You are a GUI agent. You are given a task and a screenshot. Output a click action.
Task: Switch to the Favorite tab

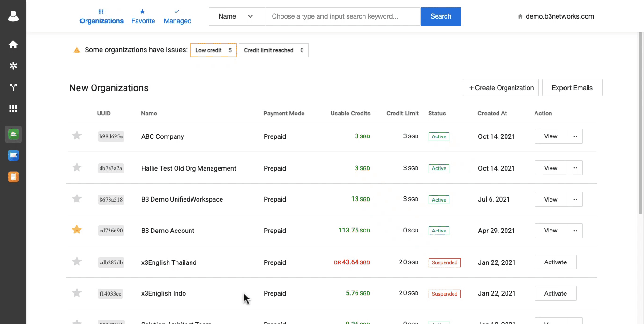point(143,17)
